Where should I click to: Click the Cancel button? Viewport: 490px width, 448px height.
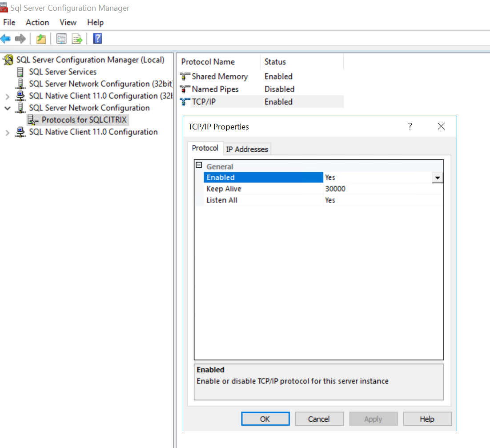coord(319,419)
